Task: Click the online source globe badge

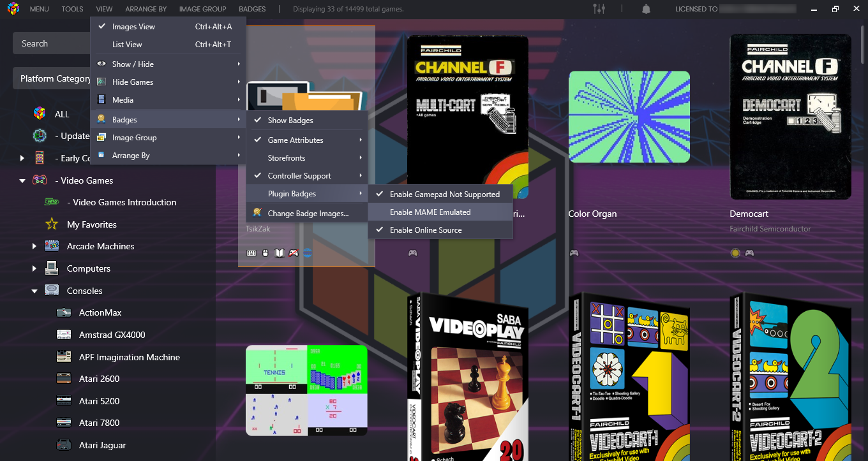Action: 308,253
